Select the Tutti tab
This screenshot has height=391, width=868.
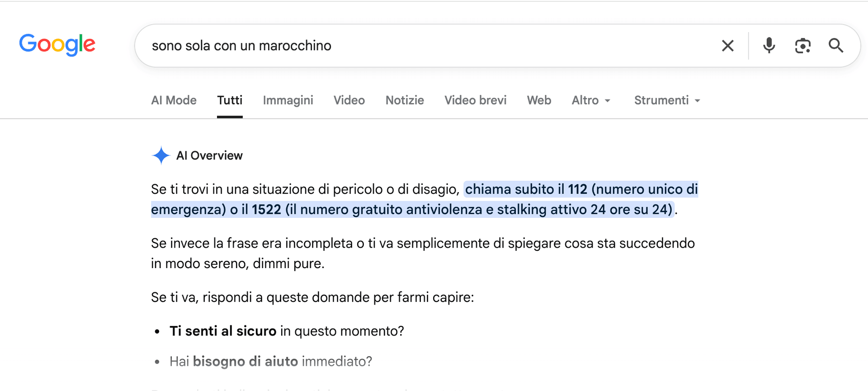pyautogui.click(x=230, y=100)
